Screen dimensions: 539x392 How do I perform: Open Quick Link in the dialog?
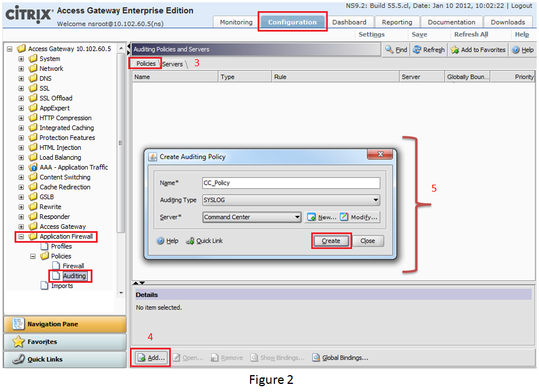tap(190, 241)
